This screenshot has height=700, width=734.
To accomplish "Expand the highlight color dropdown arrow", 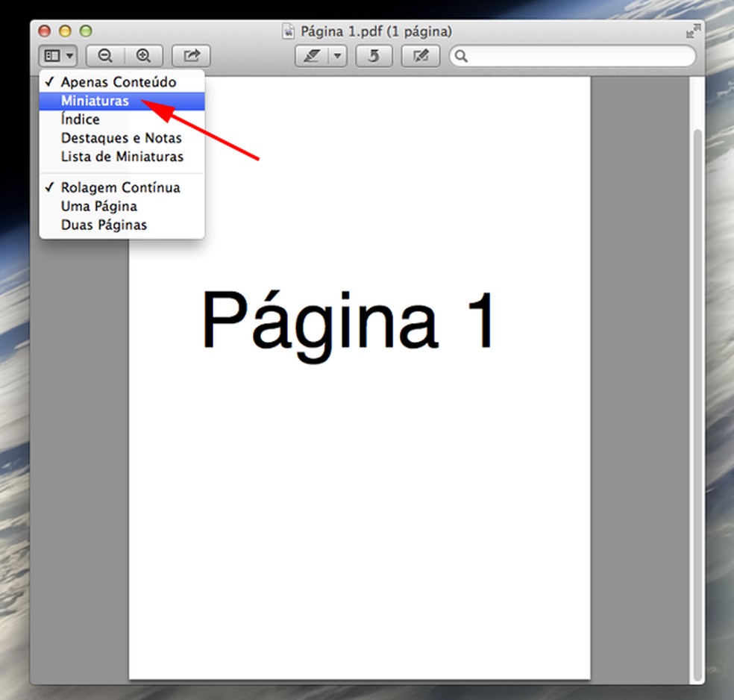I will pyautogui.click(x=338, y=56).
